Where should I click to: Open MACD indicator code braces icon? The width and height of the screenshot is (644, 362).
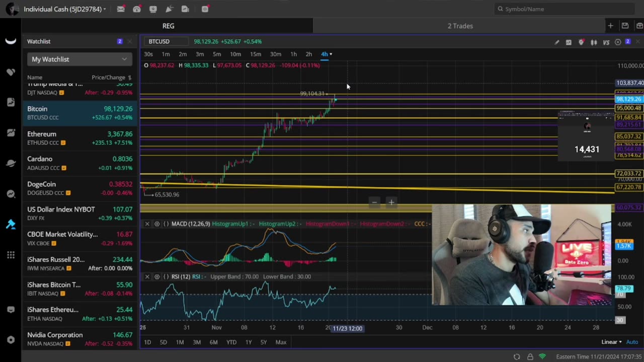coord(166,224)
